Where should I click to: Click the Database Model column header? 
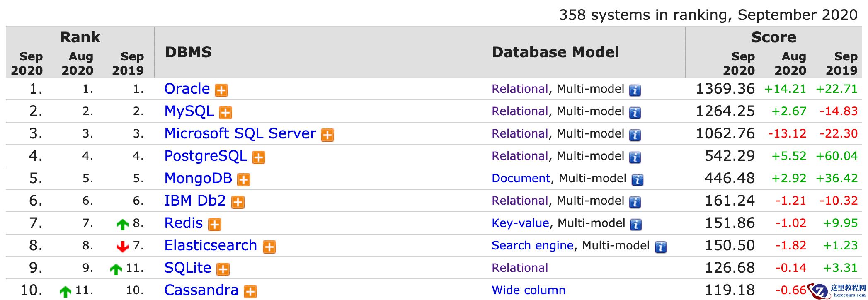[555, 52]
